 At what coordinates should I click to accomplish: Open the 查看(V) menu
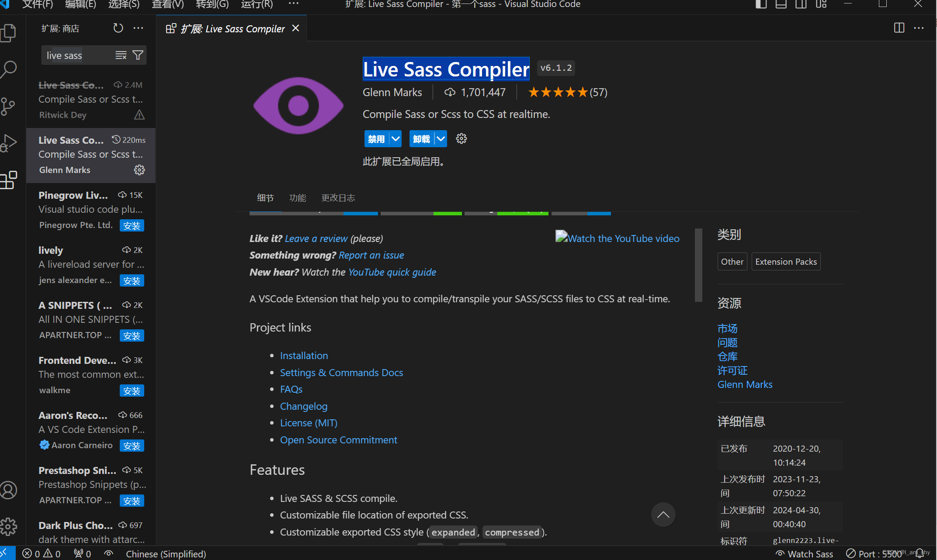pyautogui.click(x=168, y=4)
